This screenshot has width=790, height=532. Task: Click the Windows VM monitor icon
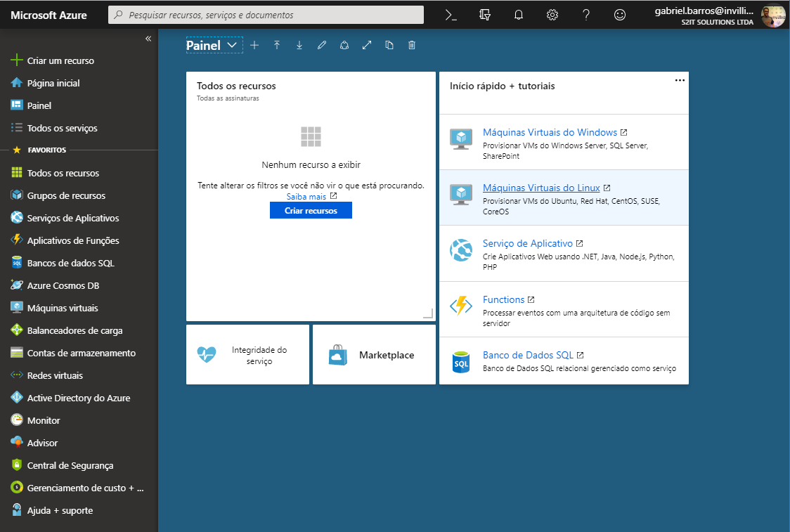[x=461, y=140]
